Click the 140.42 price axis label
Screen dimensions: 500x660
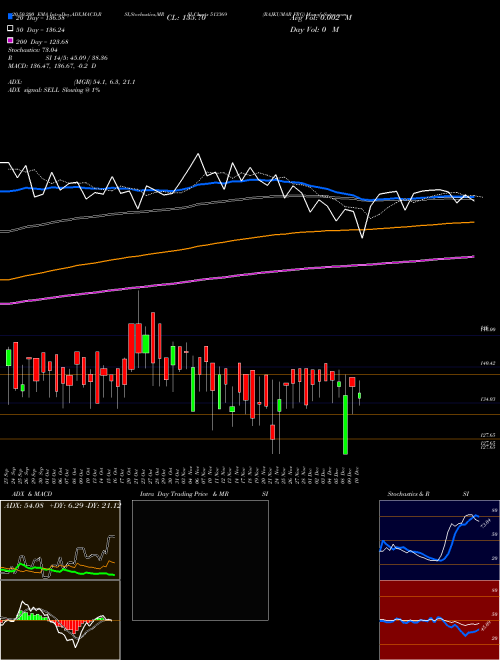488,363
